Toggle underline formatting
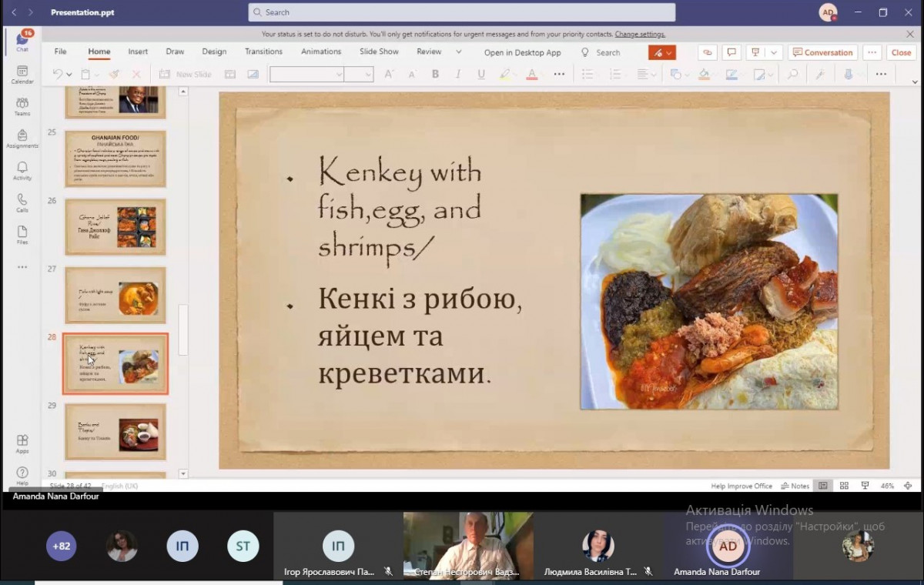Viewport: 924px width, 585px height. [481, 75]
